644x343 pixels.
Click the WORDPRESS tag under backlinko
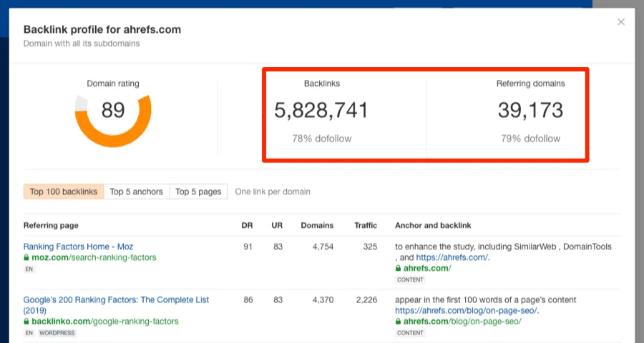[57, 333]
